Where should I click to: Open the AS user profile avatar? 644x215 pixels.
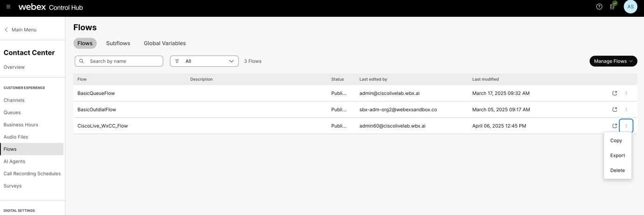click(x=630, y=7)
